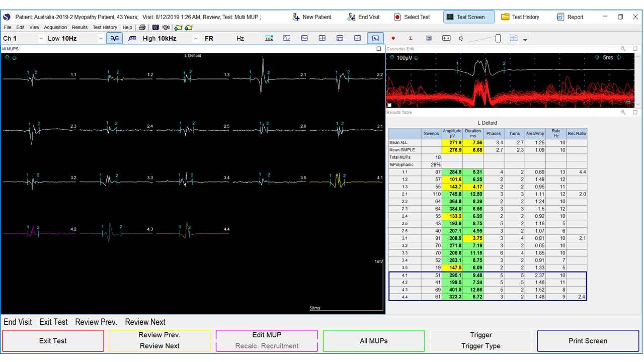This screenshot has width=644, height=362.
Task: Expand the High 10kHz filter dropdown
Action: tap(196, 39)
